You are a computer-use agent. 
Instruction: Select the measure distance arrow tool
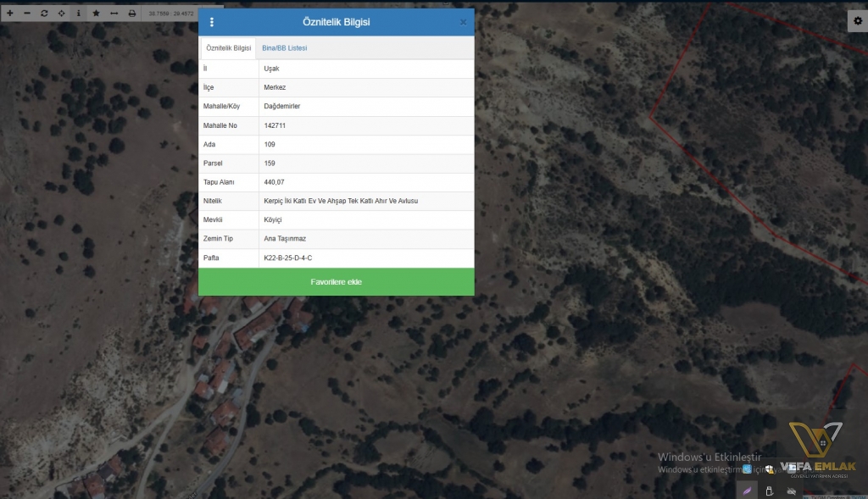click(x=114, y=14)
